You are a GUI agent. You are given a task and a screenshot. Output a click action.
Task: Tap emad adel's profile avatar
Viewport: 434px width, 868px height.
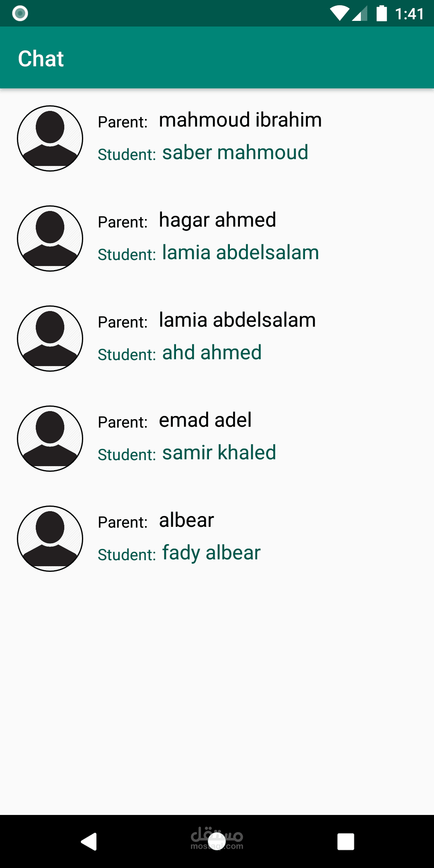[50, 438]
